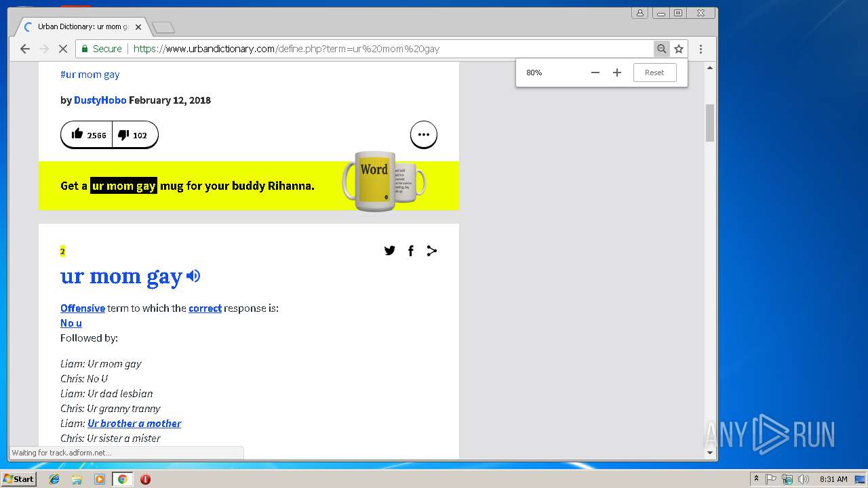Open media player from taskbar

click(x=100, y=479)
